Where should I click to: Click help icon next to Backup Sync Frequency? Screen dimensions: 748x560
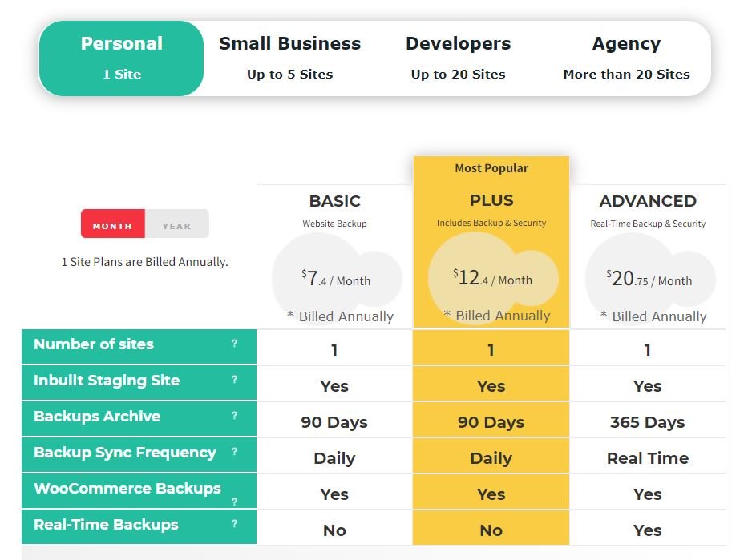[234, 452]
